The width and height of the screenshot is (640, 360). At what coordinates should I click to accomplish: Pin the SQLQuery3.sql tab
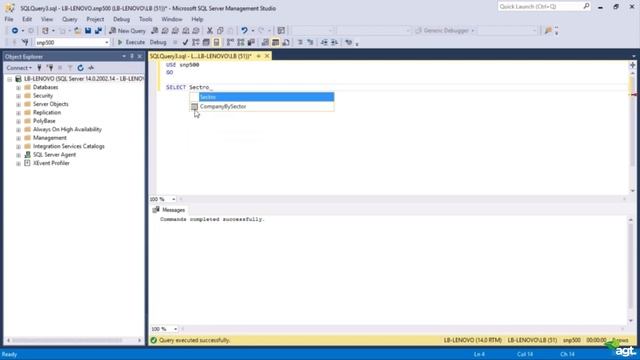[x=258, y=56]
